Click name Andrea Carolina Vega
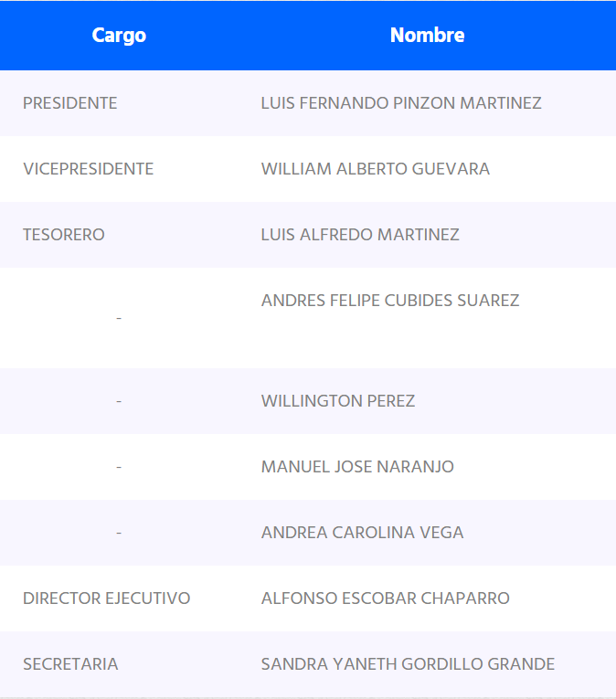This screenshot has height=699, width=616. tap(363, 533)
